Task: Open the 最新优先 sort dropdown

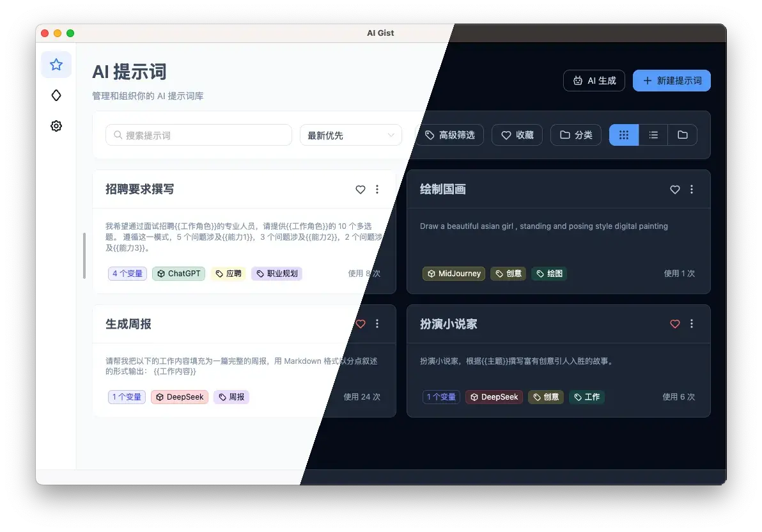Action: [x=350, y=135]
